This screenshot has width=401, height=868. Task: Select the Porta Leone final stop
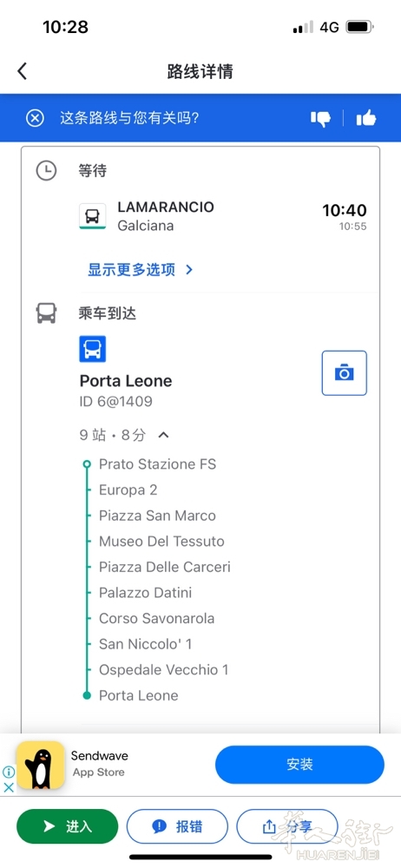coord(139,695)
